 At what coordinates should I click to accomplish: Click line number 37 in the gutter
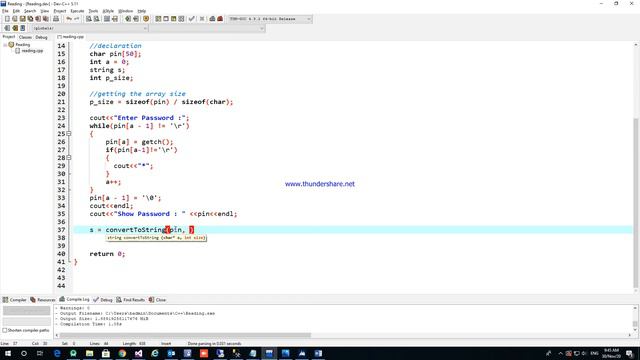click(x=61, y=230)
